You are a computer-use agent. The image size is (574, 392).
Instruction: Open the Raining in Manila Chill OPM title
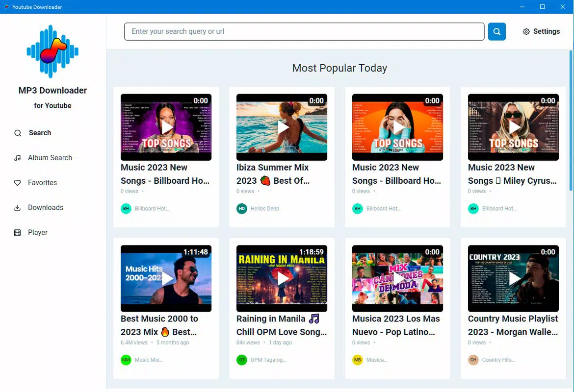[x=282, y=325]
